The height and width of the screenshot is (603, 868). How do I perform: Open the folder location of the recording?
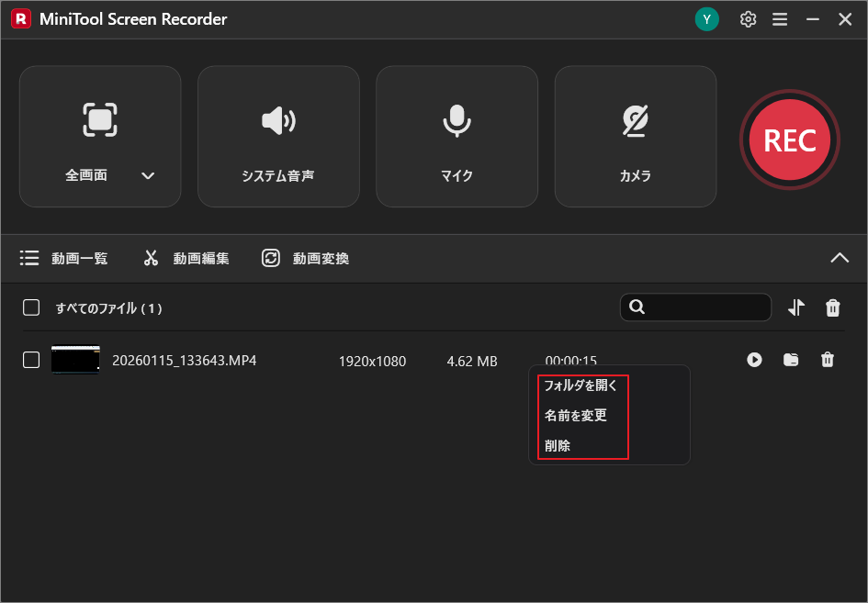(791, 360)
